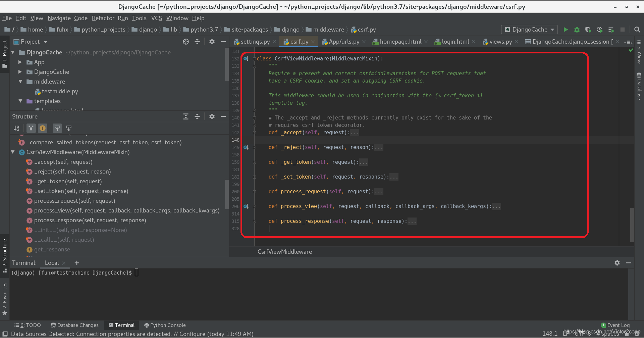Toggle show fields in Structure
Image resolution: width=644 pixels, height=338 pixels.
click(43, 128)
